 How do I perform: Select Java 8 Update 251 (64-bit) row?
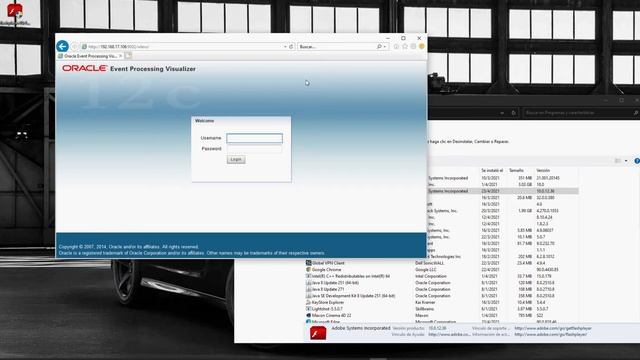442,283
